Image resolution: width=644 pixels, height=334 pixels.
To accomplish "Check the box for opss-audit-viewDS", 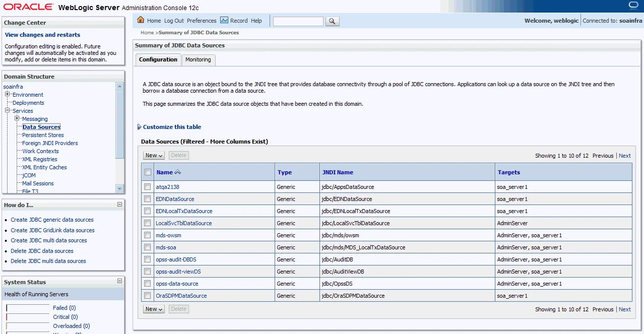I will (x=148, y=272).
